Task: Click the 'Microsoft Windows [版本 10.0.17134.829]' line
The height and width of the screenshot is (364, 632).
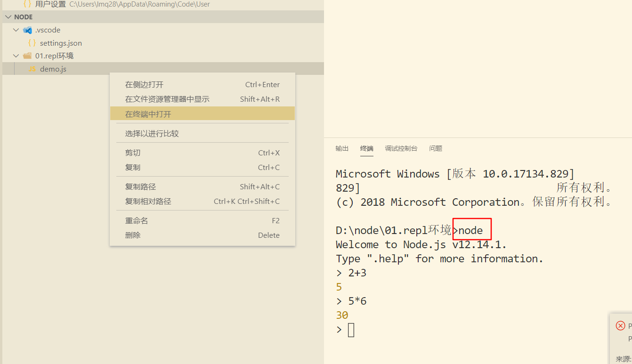Action: (x=455, y=174)
